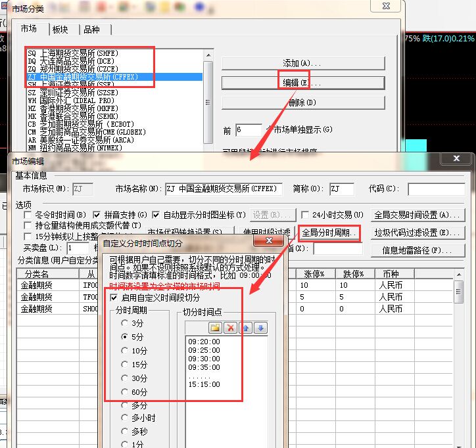Close the 市场编辑 dialog window
Image resolution: width=476 pixels, height=448 pixels.
coord(456,159)
